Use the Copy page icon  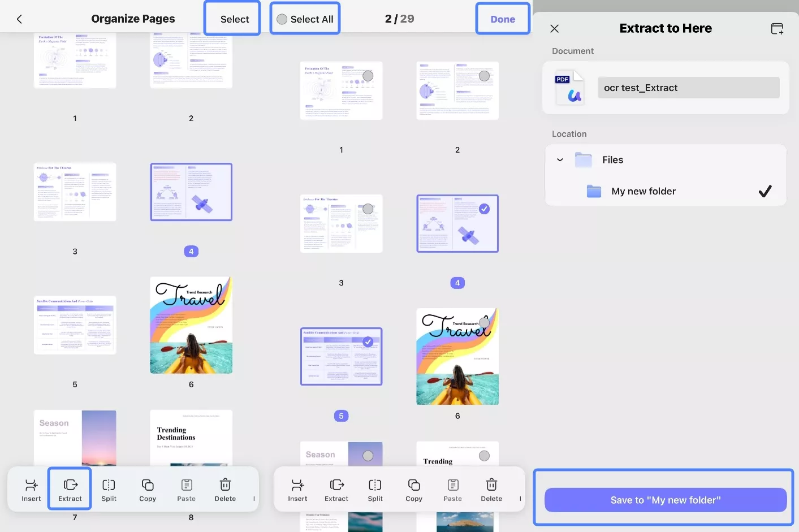147,488
